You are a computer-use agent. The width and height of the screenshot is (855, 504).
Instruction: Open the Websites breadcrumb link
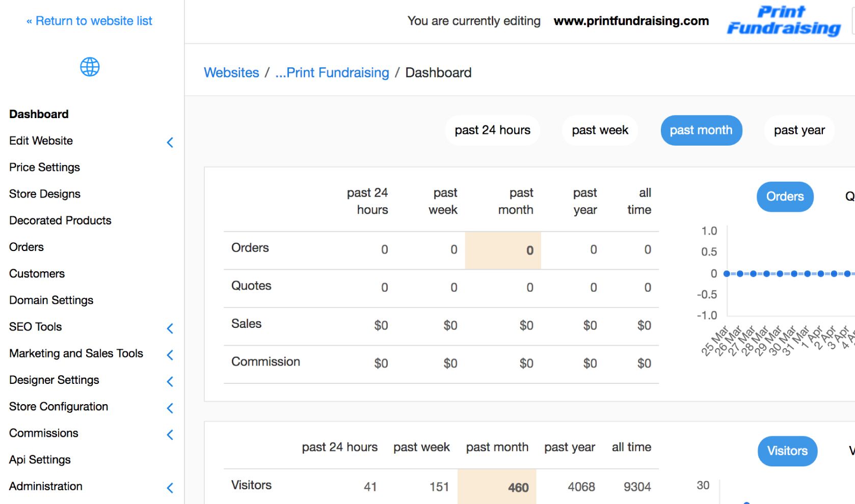231,73
